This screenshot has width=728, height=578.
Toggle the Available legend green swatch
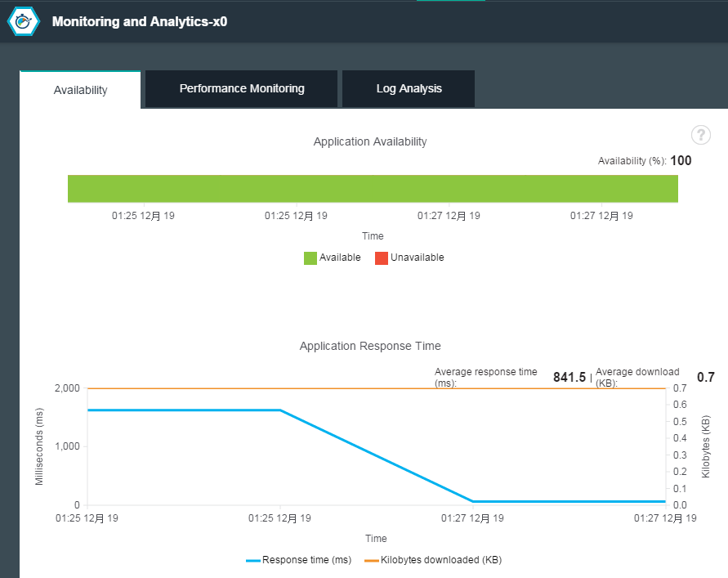[310, 258]
